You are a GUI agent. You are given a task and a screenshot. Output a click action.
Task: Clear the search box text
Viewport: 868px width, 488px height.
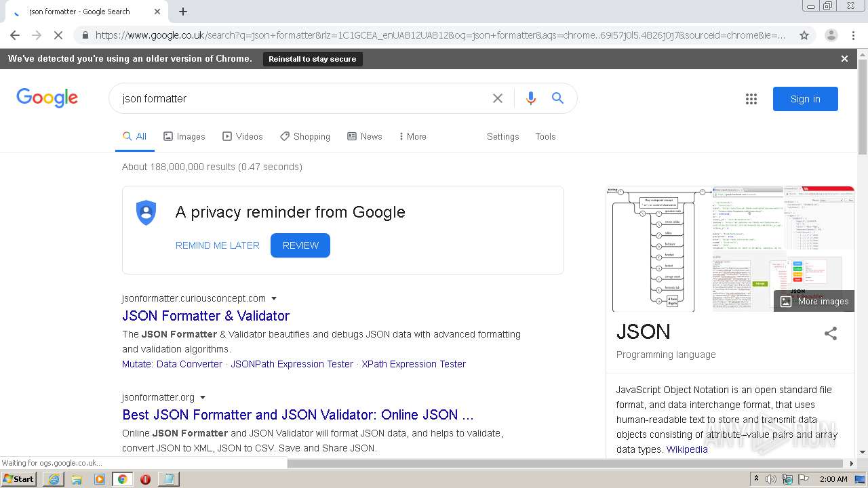498,98
